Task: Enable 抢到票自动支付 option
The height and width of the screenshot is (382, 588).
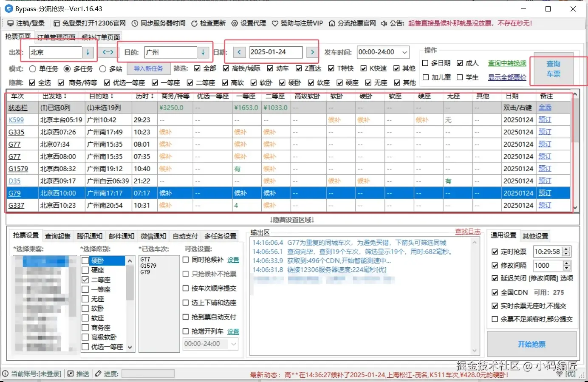Action: [186, 317]
